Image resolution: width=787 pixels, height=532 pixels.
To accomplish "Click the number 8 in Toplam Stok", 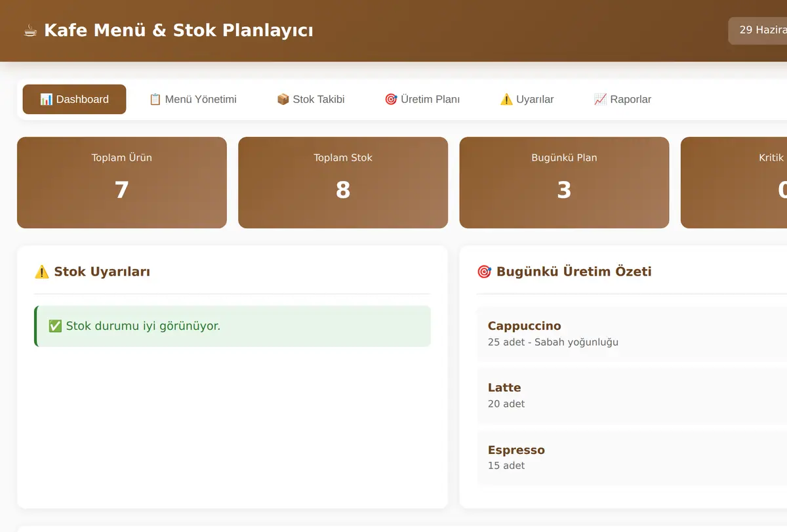I will [343, 190].
